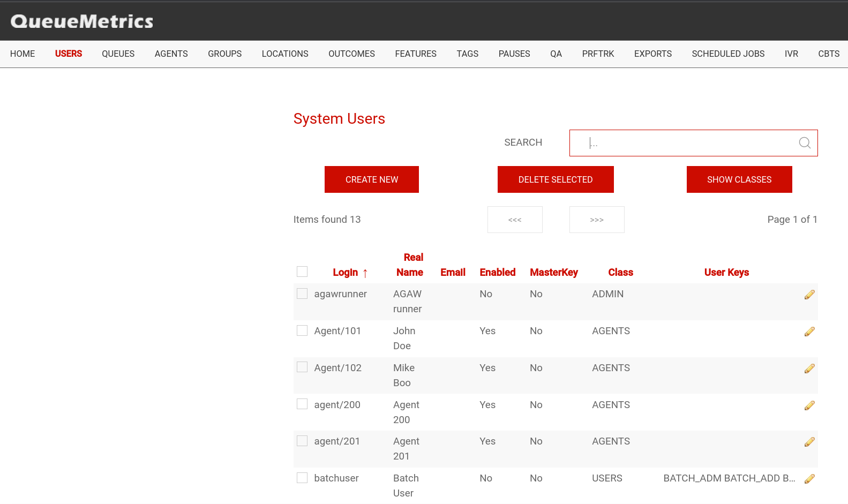Click the CREATE NEW button
848x504 pixels.
point(372,179)
